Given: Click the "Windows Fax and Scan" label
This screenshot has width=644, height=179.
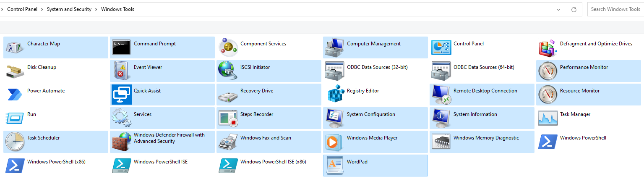Looking at the screenshot, I should pos(266,138).
